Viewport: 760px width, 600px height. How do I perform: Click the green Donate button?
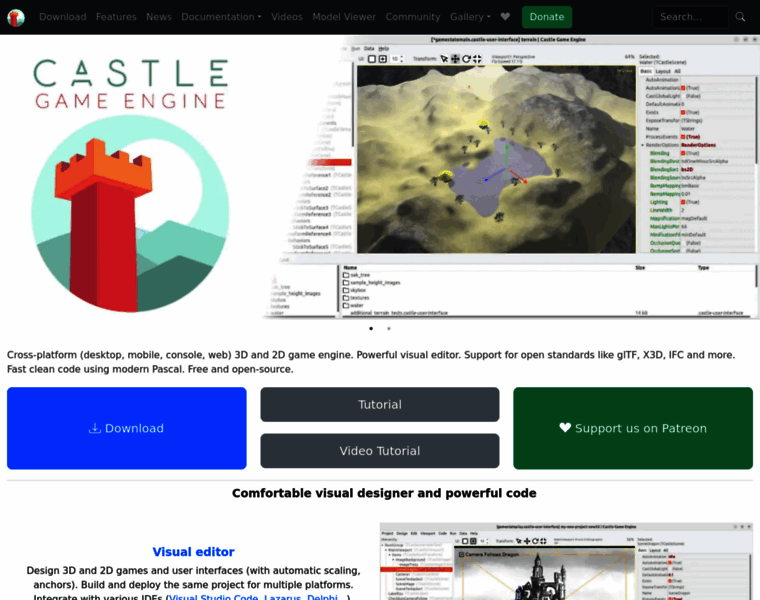click(x=547, y=17)
